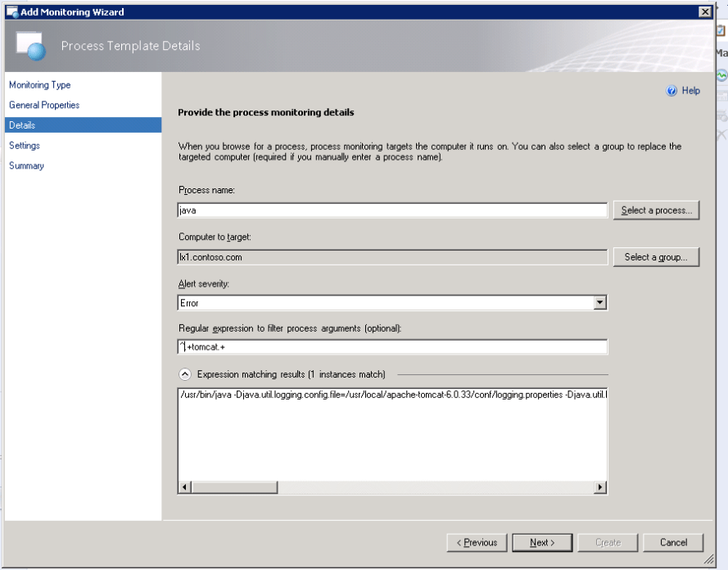Viewport: 728px width, 570px height.
Task: Open the Summary step
Action: tap(26, 165)
